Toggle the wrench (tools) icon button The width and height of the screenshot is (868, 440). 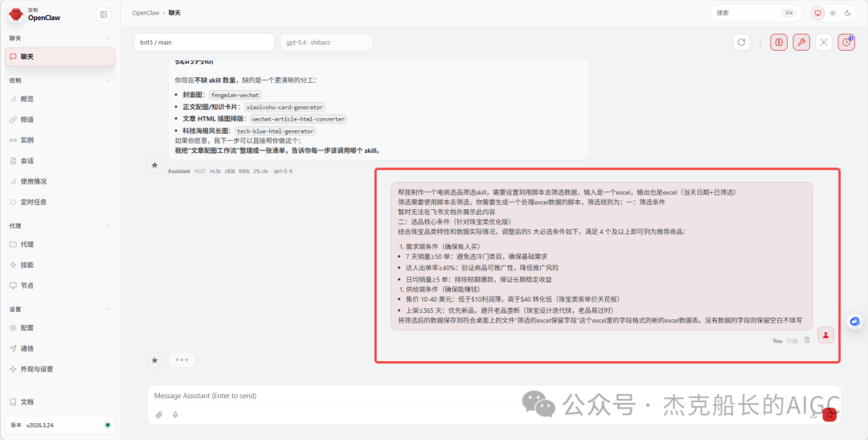(x=801, y=42)
